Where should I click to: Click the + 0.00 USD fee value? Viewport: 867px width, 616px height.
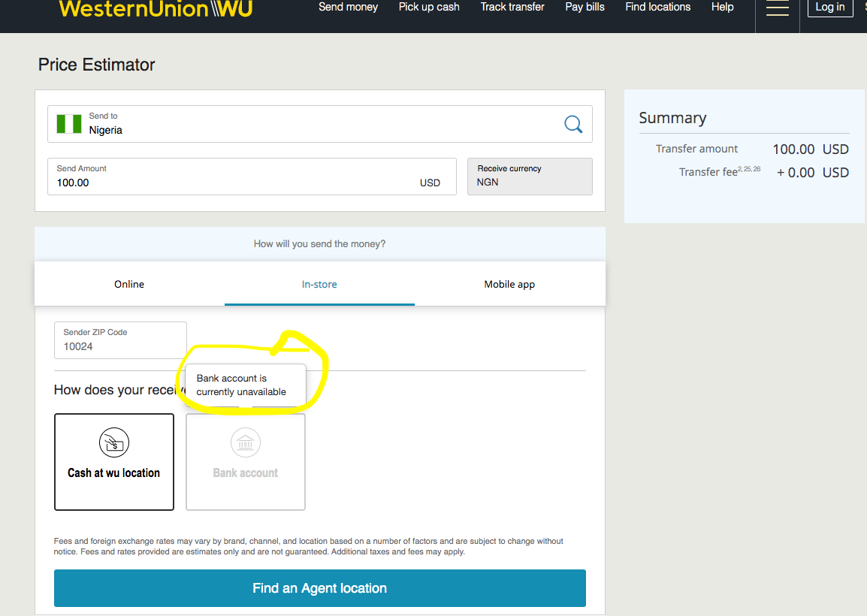pyautogui.click(x=813, y=173)
